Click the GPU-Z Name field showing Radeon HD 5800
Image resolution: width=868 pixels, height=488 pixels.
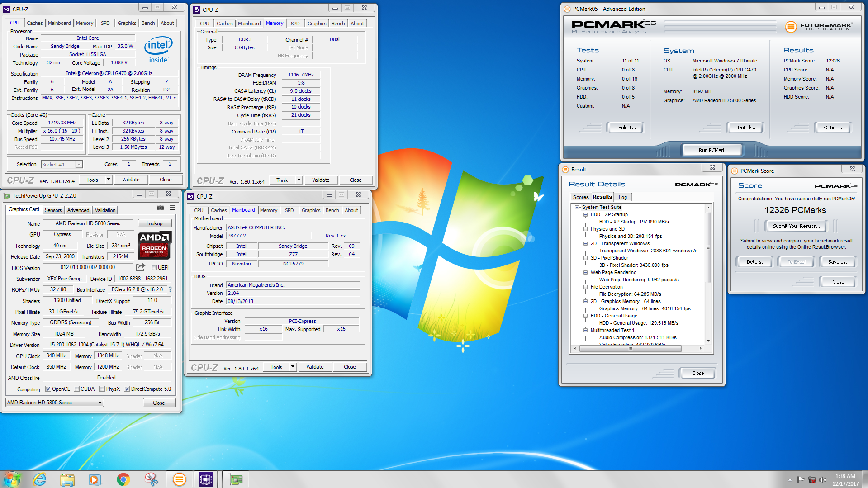pyautogui.click(x=88, y=223)
